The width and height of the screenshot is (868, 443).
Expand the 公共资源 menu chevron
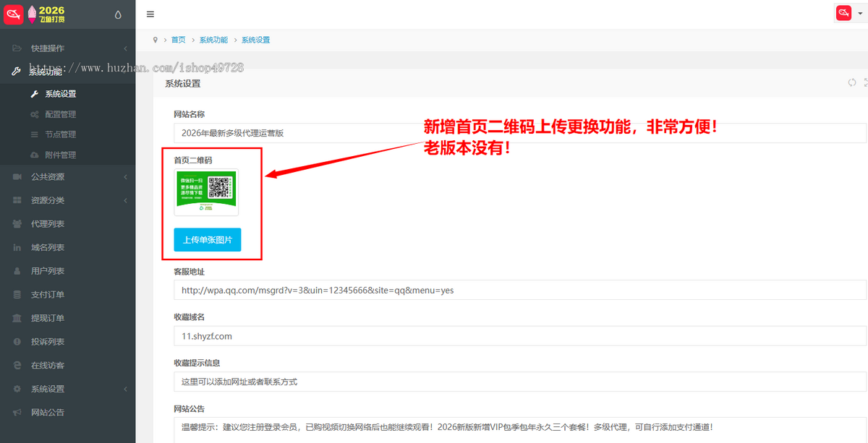point(125,177)
